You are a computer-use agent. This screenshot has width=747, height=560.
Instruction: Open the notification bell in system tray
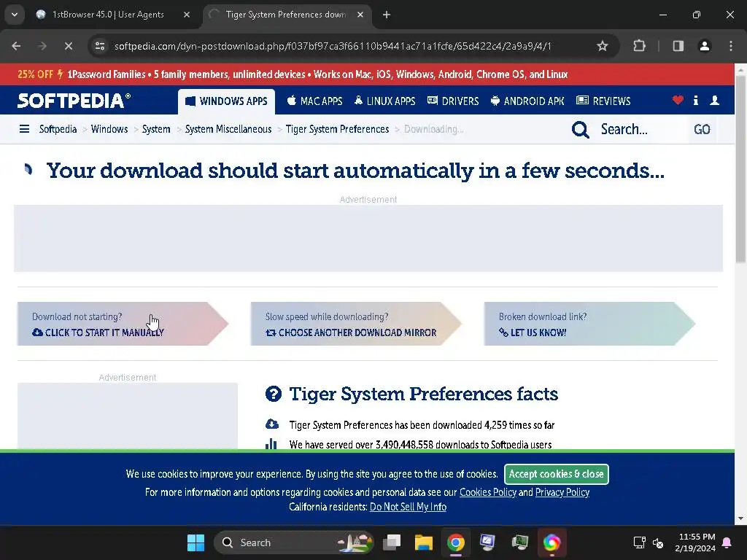(x=727, y=542)
